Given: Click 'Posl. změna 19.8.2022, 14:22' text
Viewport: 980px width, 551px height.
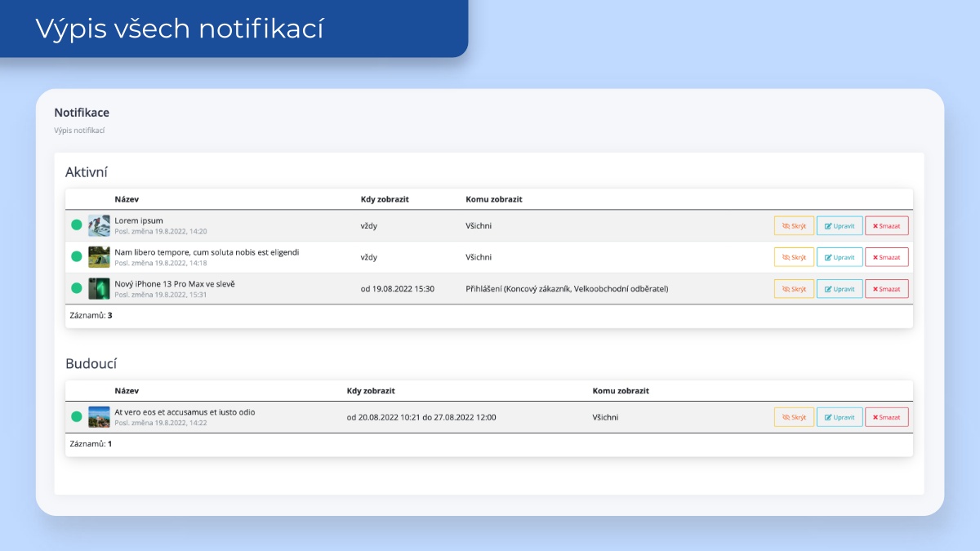Looking at the screenshot, I should pos(161,423).
